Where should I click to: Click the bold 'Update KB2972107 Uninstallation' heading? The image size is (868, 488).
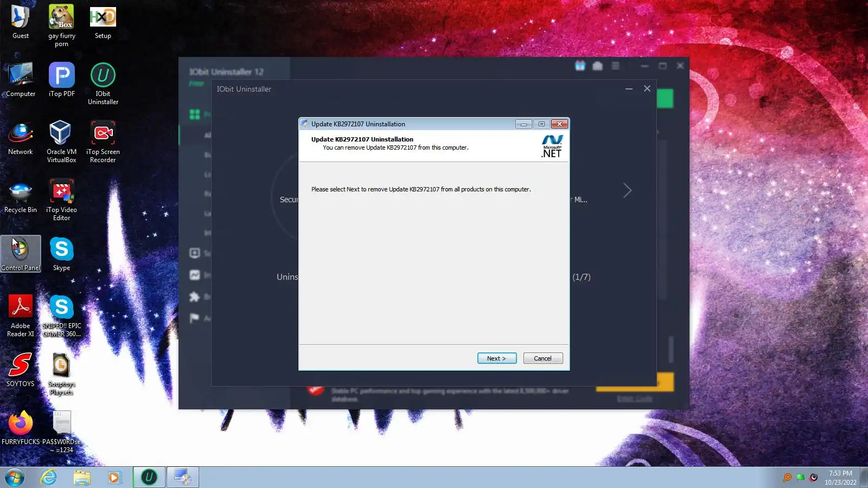click(x=362, y=139)
